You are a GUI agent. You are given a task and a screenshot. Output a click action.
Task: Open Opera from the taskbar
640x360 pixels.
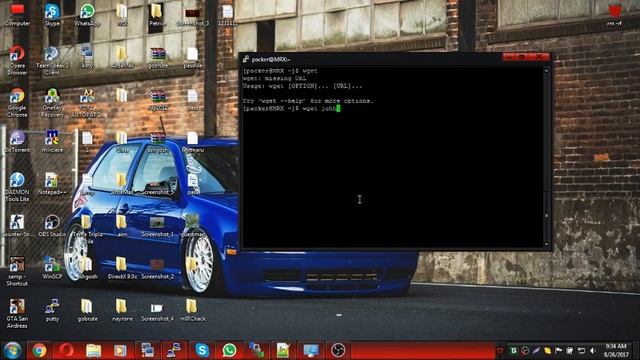(66, 350)
